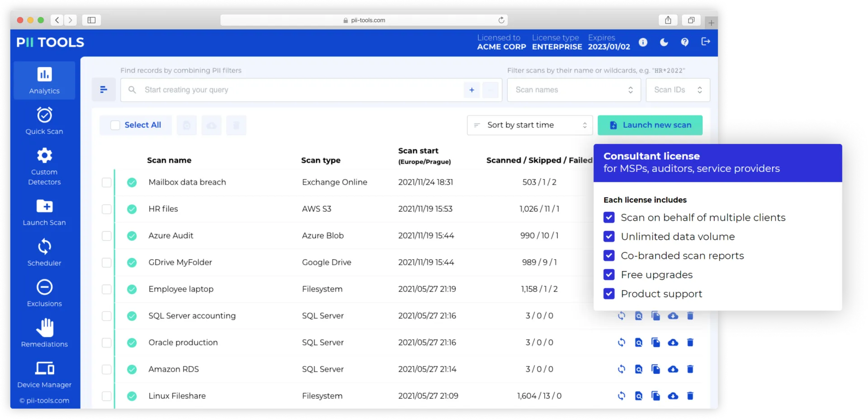Download results for SQL Server accounting
868x419 pixels.
point(673,316)
